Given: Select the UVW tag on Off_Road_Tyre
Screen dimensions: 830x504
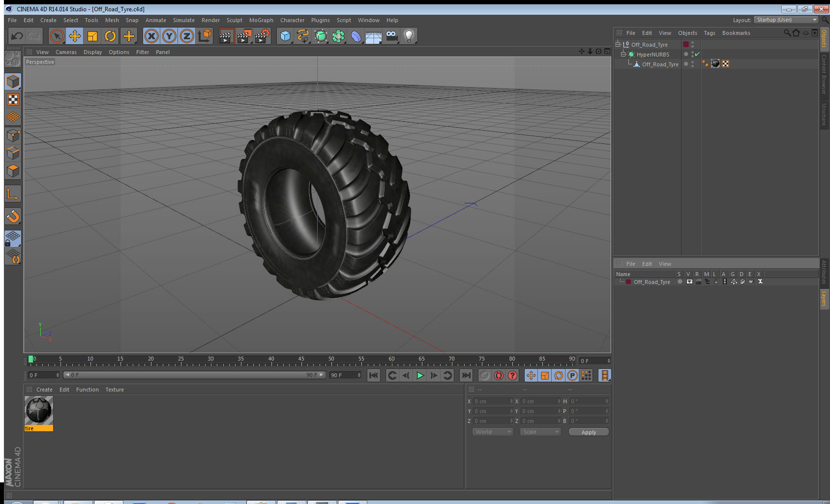Looking at the screenshot, I should [726, 63].
